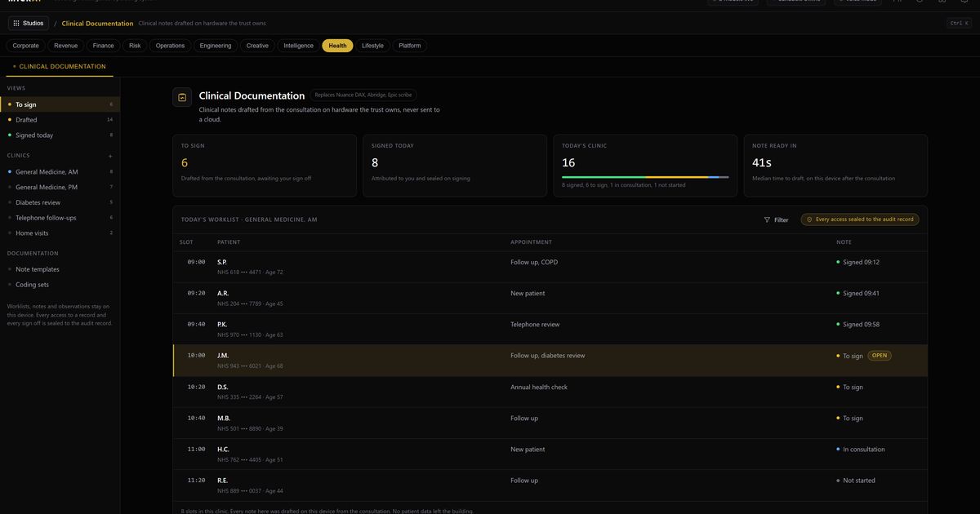The width and height of the screenshot is (980, 514).
Task: Click the Clinical Documentation clipboard icon
Action: coord(182,97)
